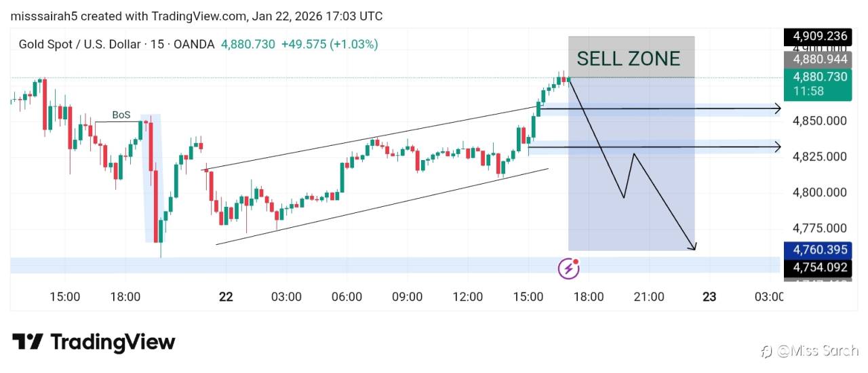868x373 pixels.
Task: Click the lower horizontal arrow's right tip
Action: point(778,146)
